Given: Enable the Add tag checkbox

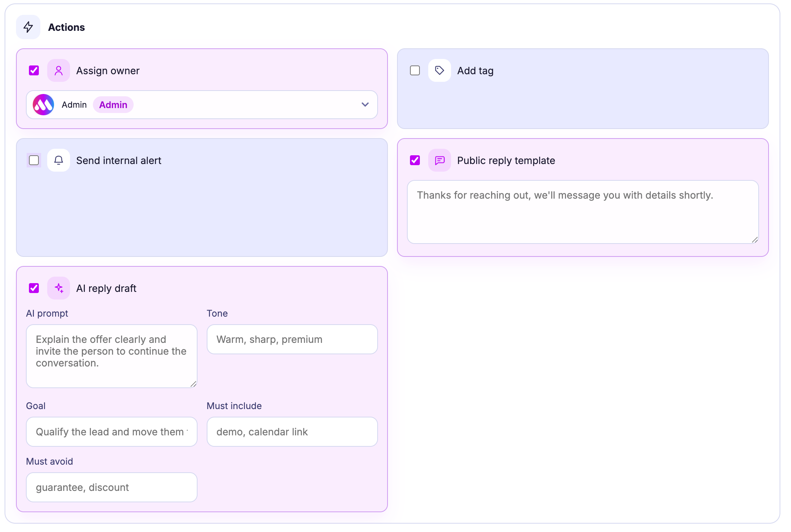Looking at the screenshot, I should point(415,70).
